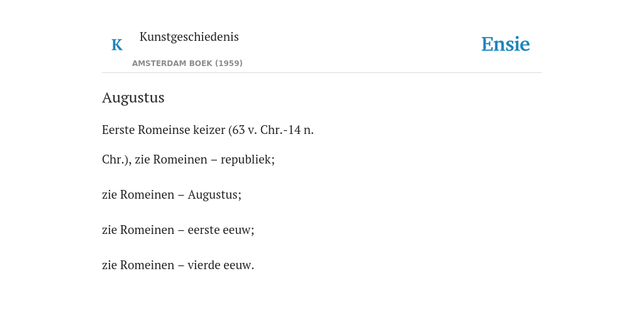Click the "(63 v. Chr.-14 n." date text
The width and height of the screenshot is (644, 322).
tap(271, 130)
